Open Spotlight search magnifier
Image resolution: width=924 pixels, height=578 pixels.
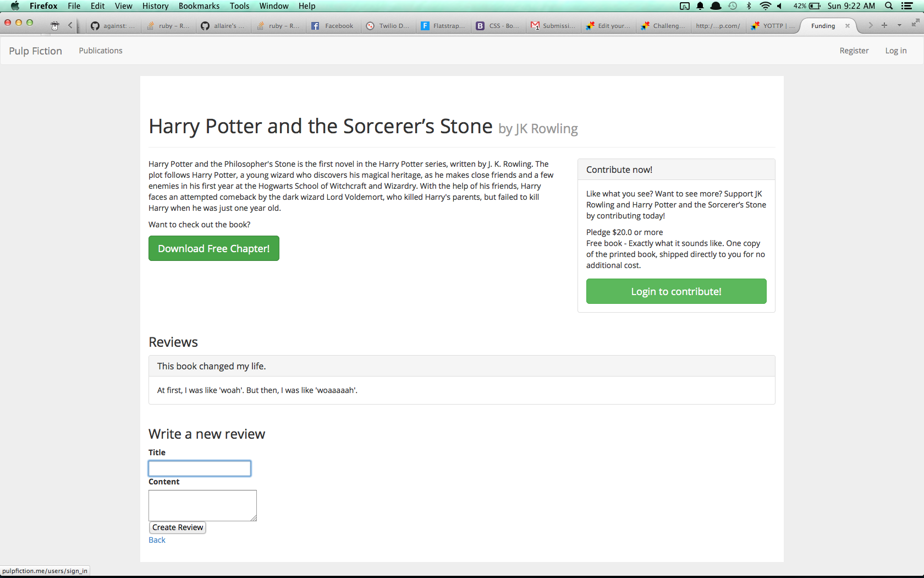coord(889,6)
